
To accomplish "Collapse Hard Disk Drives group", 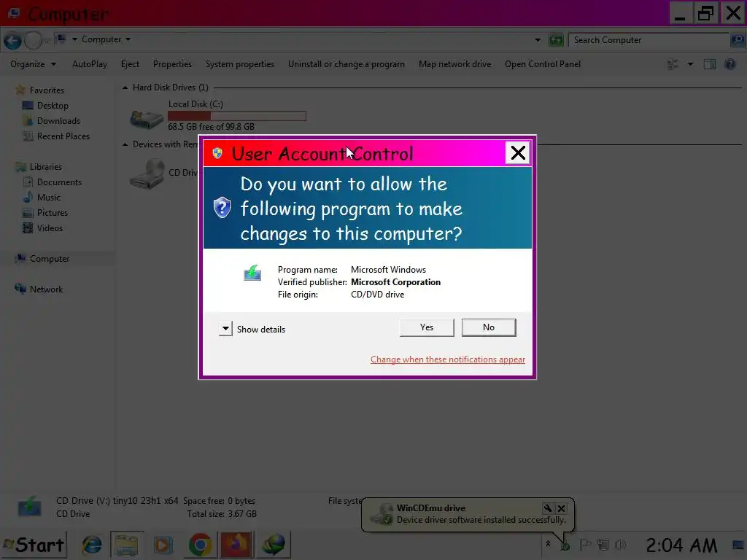I will 125,87.
